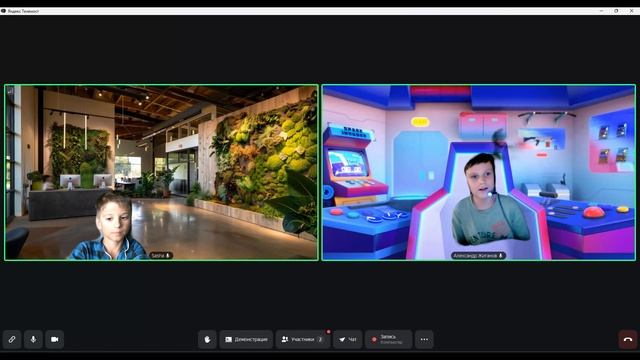Image resolution: width=640 pixels, height=360 pixels.
Task: Select the left participant's video tile
Action: [162, 172]
